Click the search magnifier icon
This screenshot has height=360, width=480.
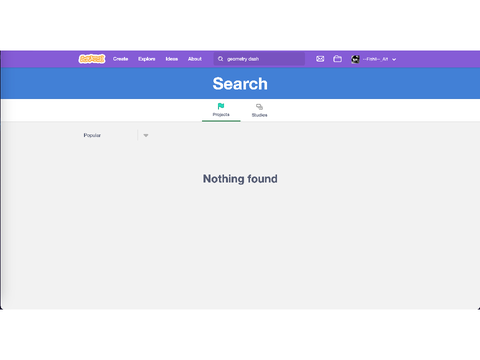click(x=220, y=59)
